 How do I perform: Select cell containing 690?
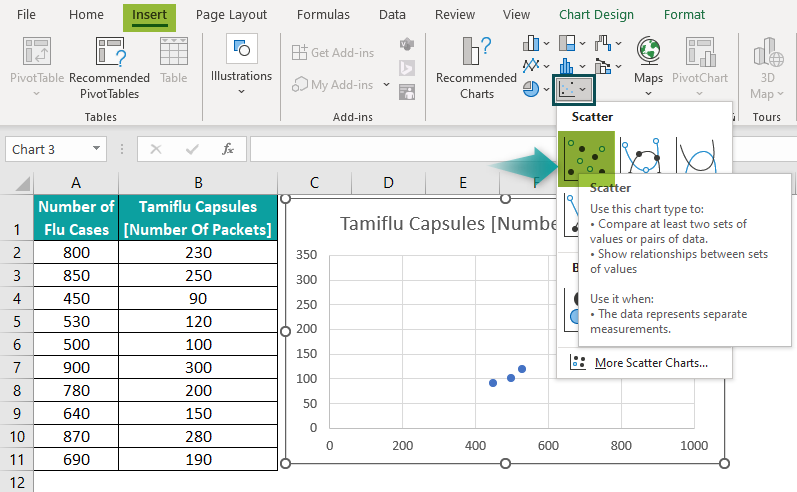(x=76, y=459)
